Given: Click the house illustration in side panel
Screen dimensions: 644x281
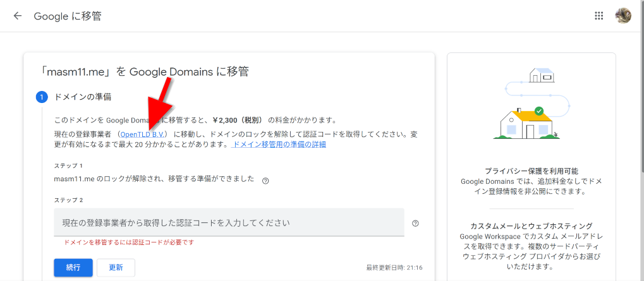Looking at the screenshot, I should click(532, 104).
